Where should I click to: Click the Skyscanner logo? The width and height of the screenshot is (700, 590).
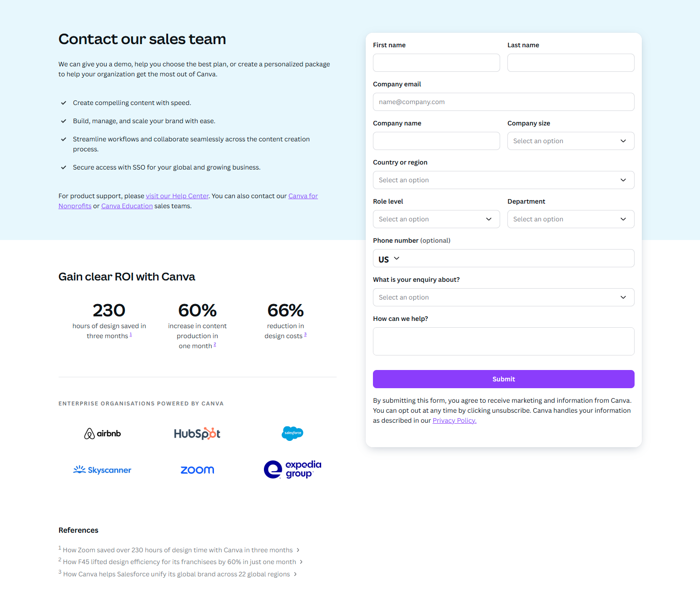click(x=102, y=470)
